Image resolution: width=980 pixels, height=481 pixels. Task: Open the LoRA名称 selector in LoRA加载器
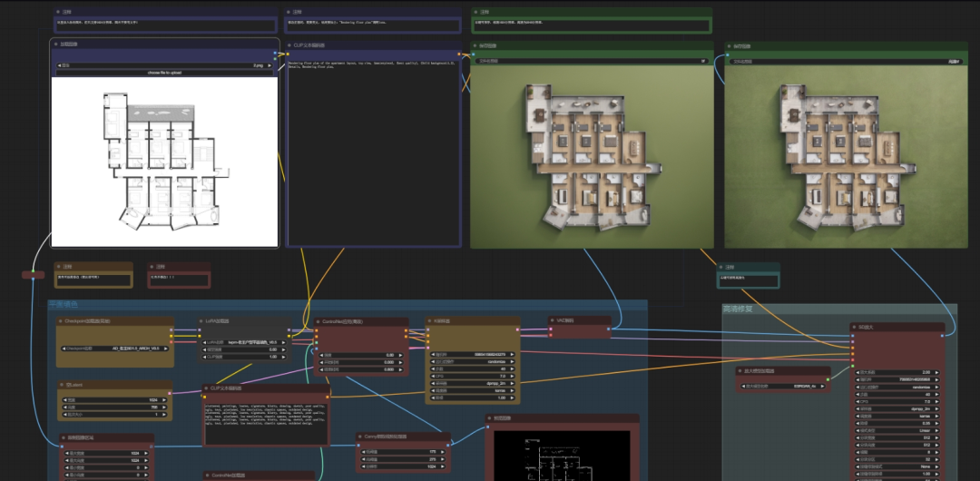[x=243, y=342]
